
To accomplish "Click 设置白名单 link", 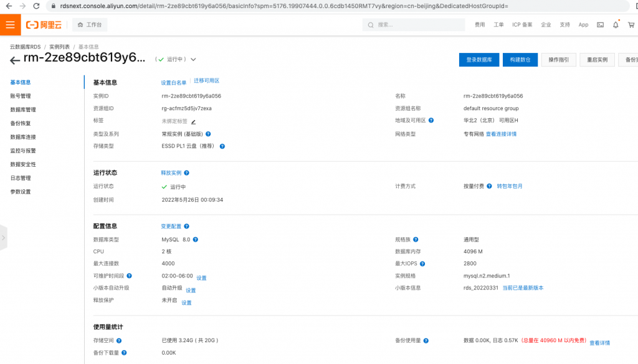I will (x=173, y=83).
